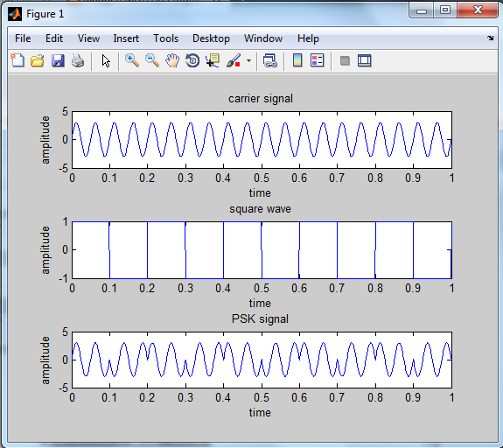Minimize the Figure 1 window
The height and width of the screenshot is (448, 503).
click(422, 10)
